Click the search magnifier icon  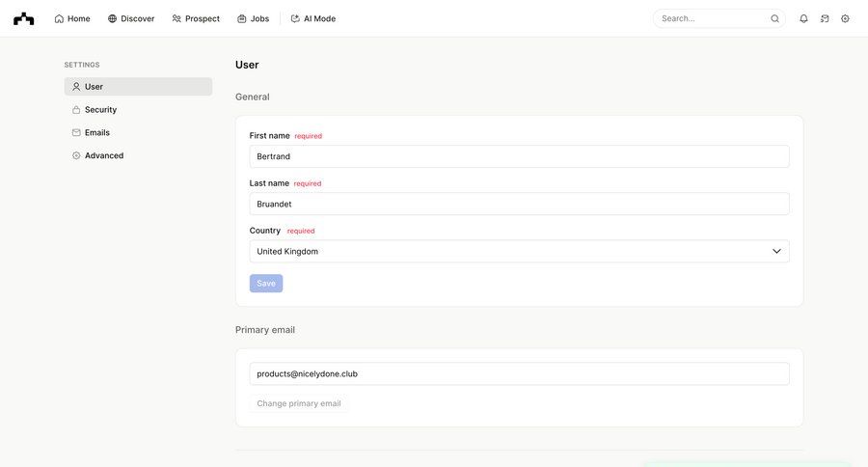point(774,19)
